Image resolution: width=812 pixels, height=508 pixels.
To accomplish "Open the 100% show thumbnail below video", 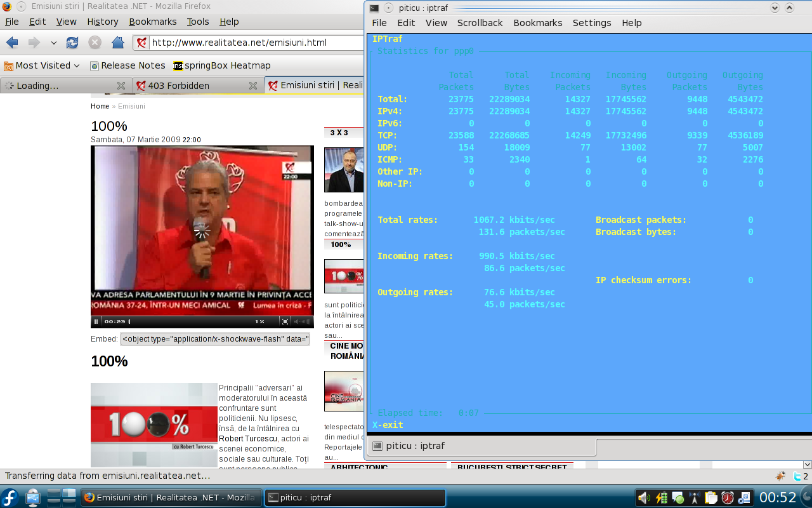I will (x=154, y=425).
